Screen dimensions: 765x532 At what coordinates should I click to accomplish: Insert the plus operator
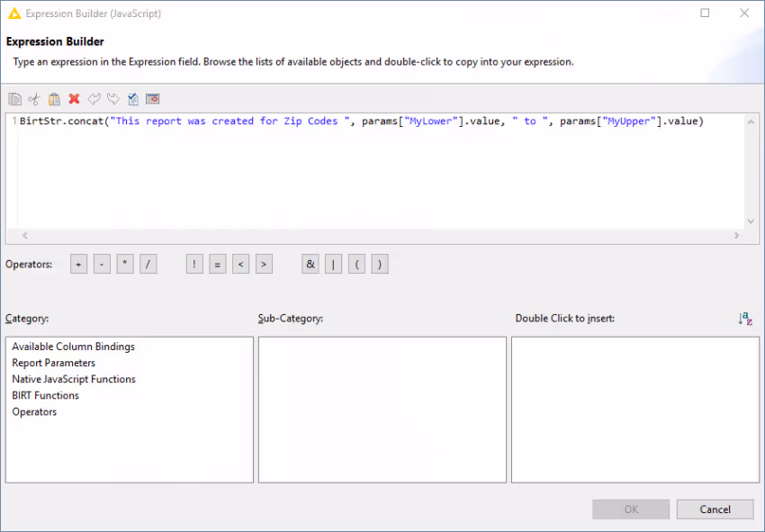78,265
